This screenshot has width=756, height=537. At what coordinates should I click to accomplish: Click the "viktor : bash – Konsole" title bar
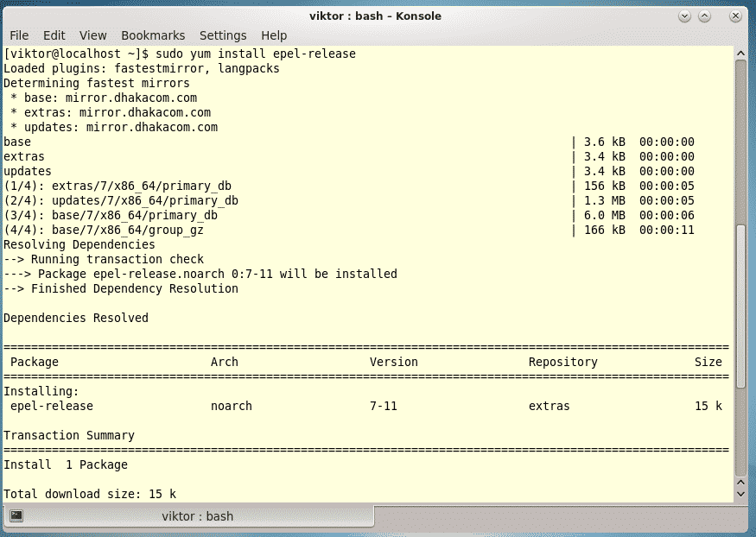pos(375,16)
